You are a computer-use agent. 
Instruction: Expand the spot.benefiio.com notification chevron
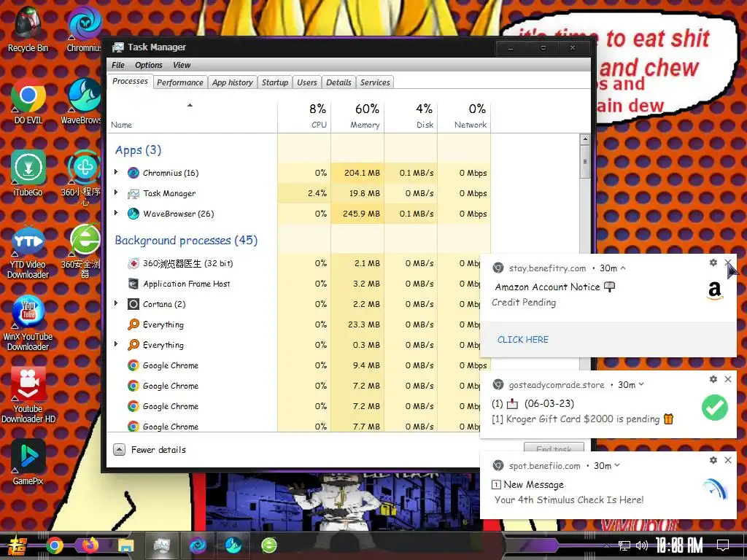(617, 465)
